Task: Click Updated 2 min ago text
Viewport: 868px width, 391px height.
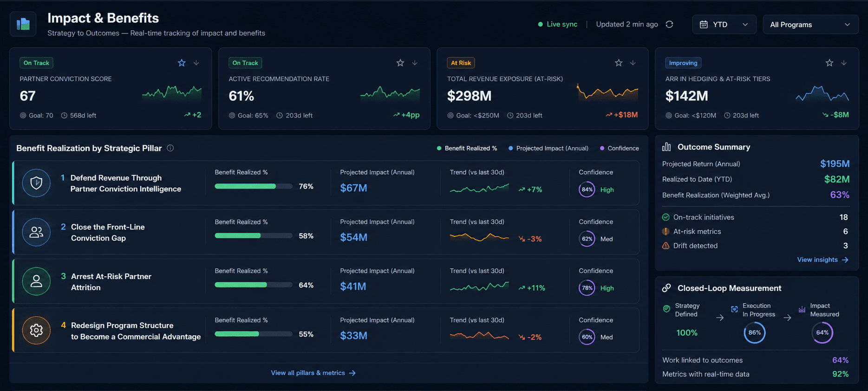Action: (x=627, y=24)
